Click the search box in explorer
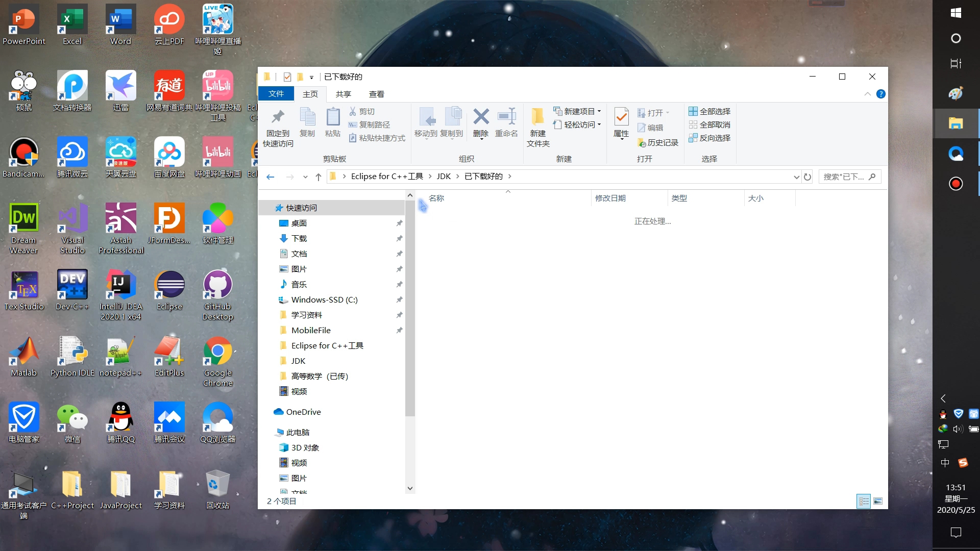 click(x=850, y=177)
